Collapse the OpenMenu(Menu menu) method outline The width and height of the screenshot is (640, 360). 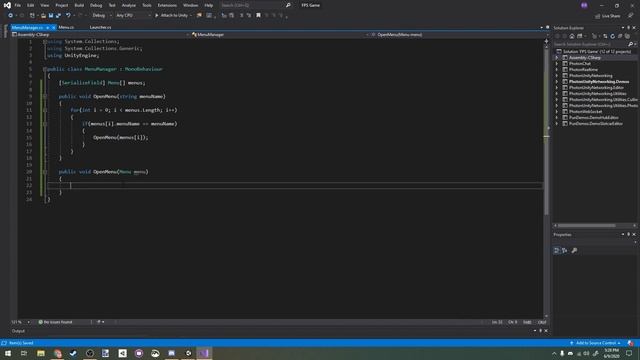click(x=45, y=172)
